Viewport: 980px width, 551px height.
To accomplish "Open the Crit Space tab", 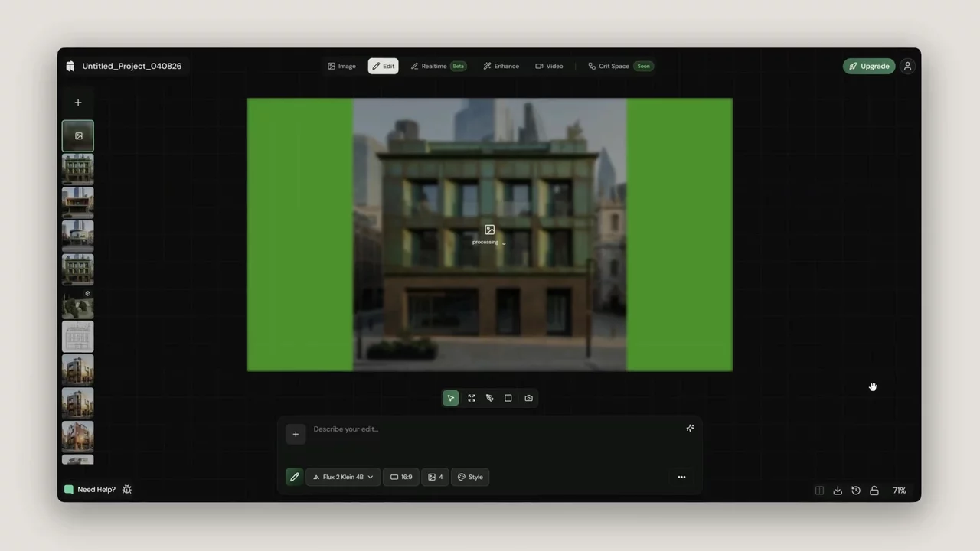I will click(620, 66).
